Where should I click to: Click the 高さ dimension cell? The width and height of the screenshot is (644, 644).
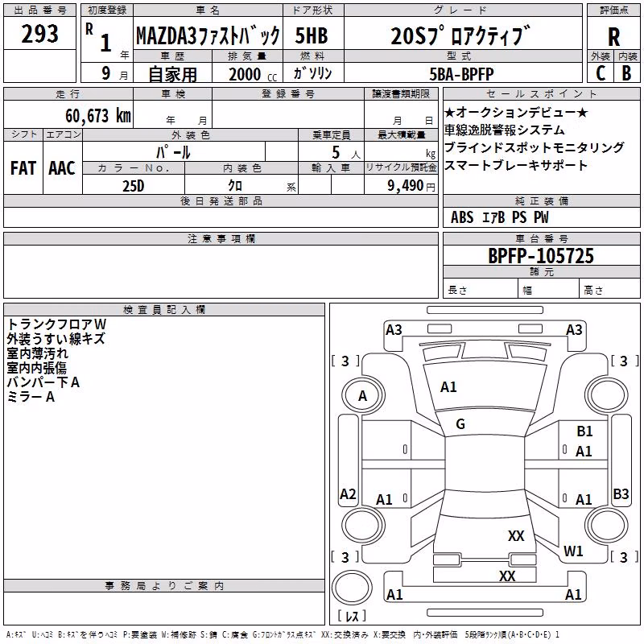(x=609, y=290)
